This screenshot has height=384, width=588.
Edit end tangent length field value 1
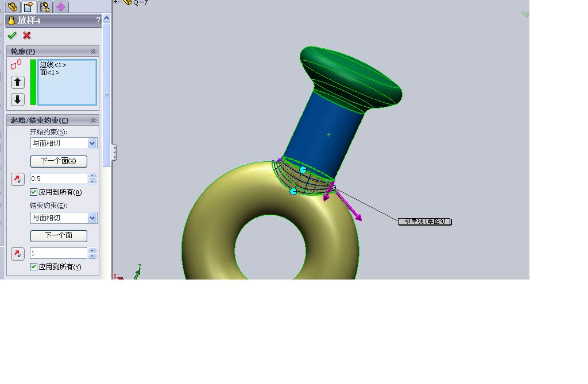pyautogui.click(x=59, y=253)
